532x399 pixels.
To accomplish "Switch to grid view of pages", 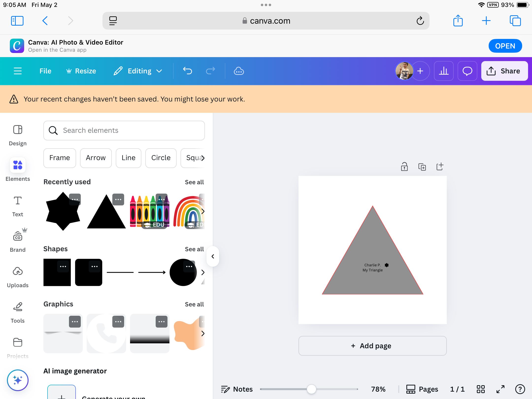I will [481, 389].
